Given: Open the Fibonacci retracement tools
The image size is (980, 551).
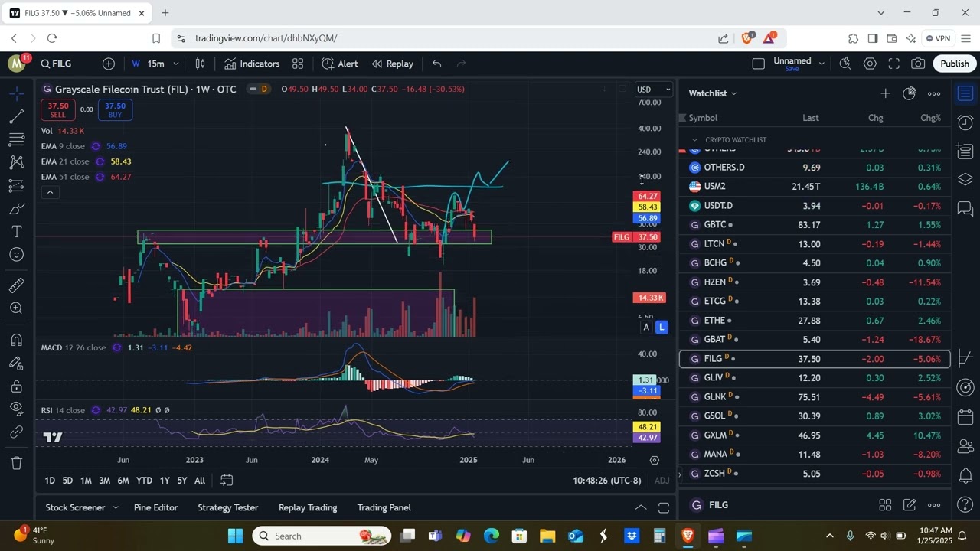Looking at the screenshot, I should tap(16, 139).
